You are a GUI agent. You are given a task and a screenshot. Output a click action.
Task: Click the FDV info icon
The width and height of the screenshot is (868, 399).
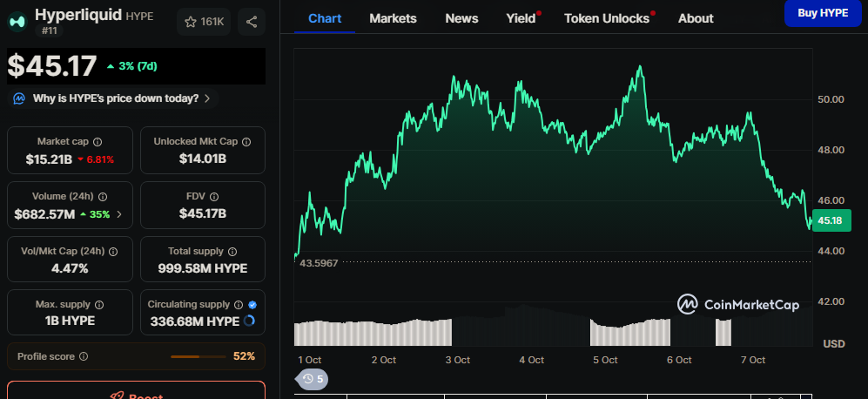point(214,196)
